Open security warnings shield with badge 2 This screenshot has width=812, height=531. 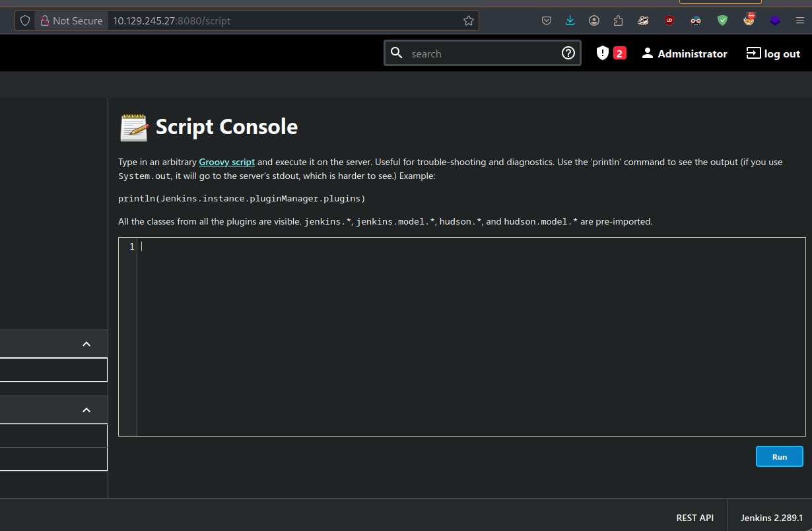tap(611, 53)
